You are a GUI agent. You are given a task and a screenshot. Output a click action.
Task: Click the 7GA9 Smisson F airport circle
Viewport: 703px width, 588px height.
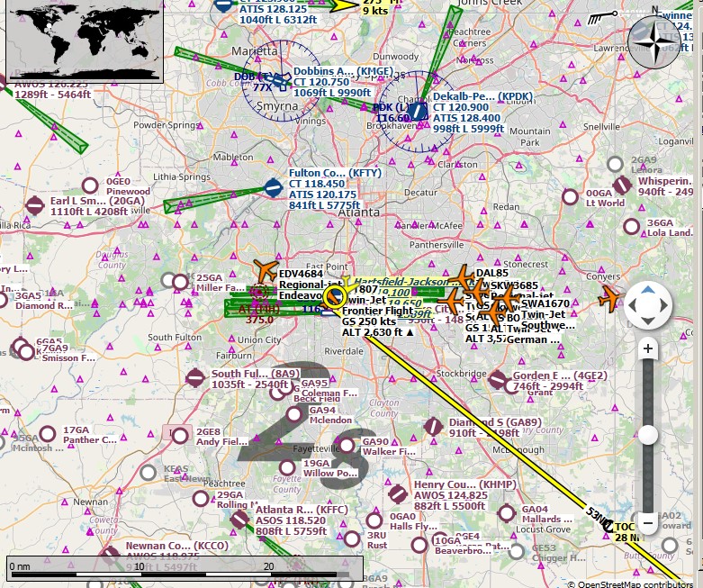click(27, 352)
